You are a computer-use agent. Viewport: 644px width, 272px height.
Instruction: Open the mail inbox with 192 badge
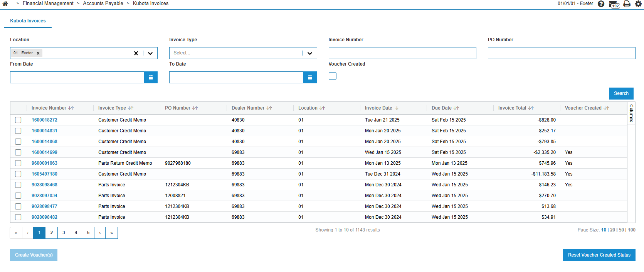point(614,4)
